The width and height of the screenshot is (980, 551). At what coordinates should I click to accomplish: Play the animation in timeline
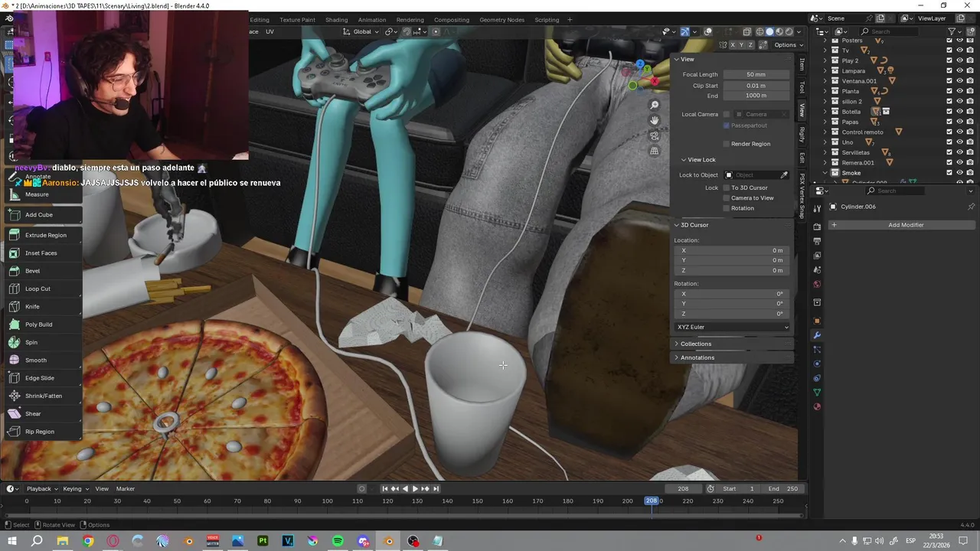tap(415, 489)
